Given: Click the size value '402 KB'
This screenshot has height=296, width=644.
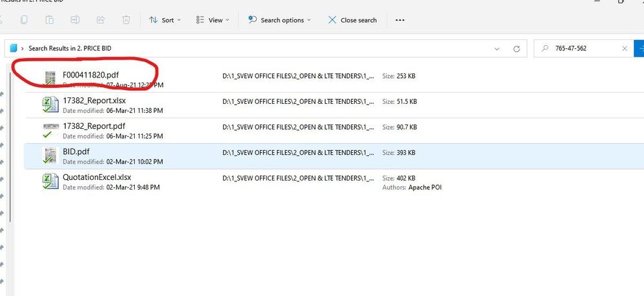Looking at the screenshot, I should (406, 178).
